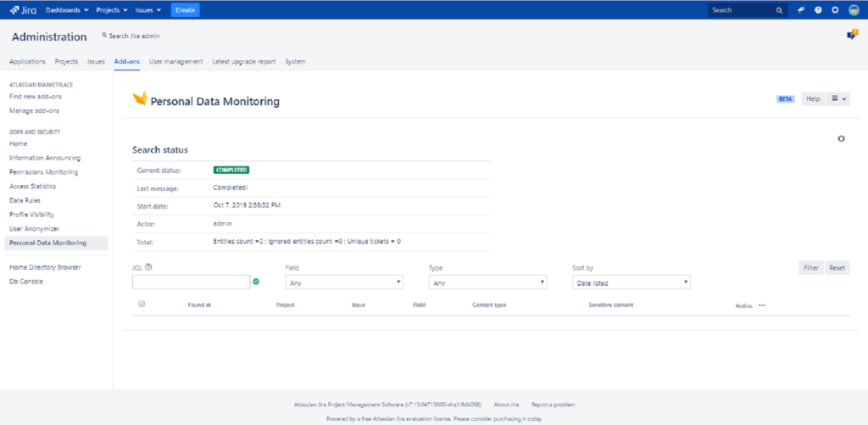Switch to the Applications admin tab

tap(28, 62)
